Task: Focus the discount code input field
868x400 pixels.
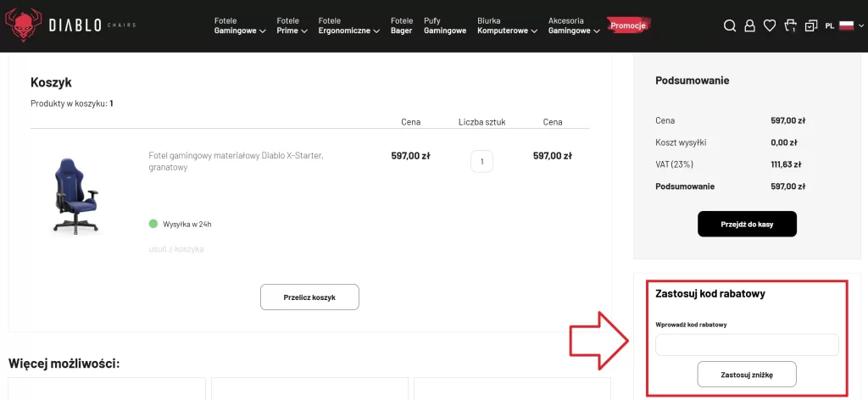Action: (x=747, y=345)
